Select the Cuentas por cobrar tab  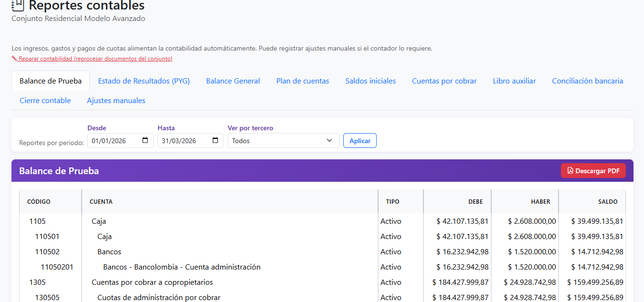pos(444,81)
